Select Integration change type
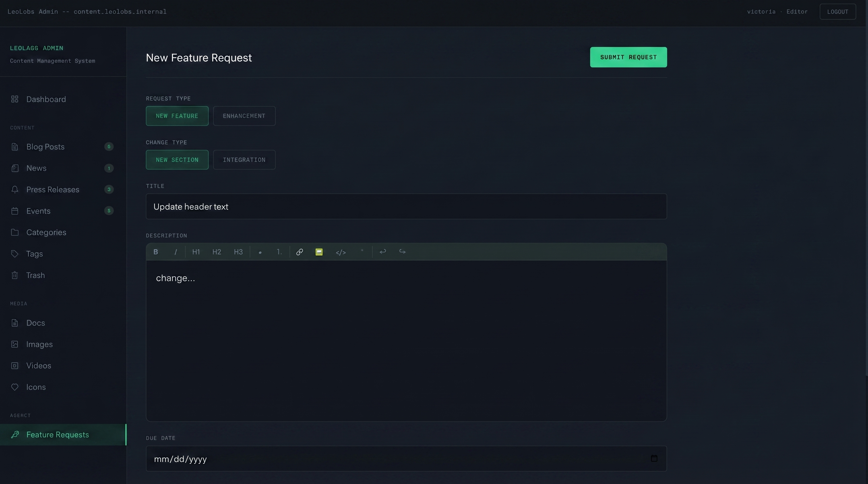 (244, 159)
